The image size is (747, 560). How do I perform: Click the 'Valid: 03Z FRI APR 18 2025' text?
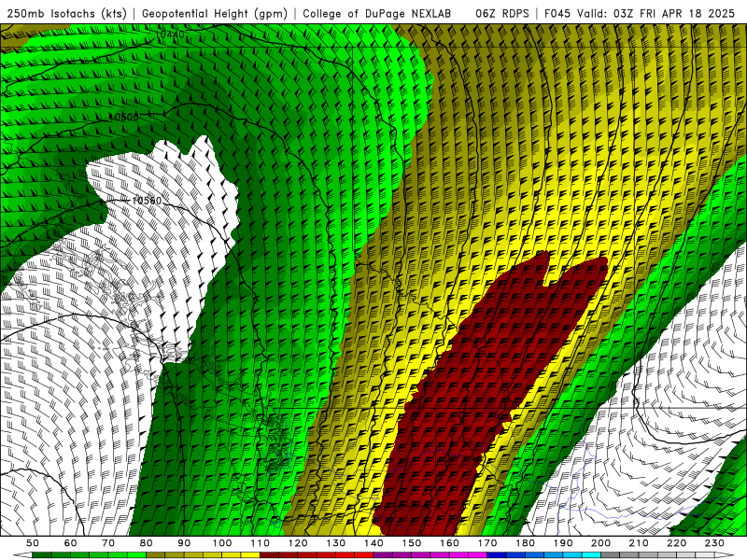(656, 13)
